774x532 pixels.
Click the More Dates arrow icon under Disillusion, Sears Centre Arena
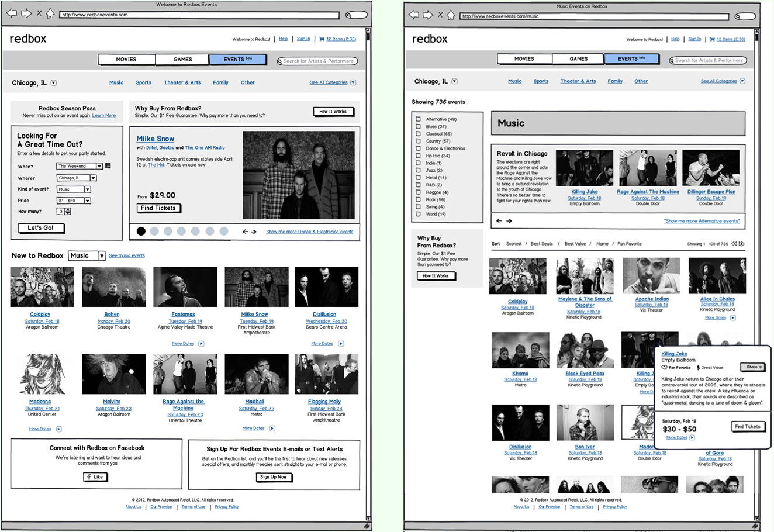[341, 344]
